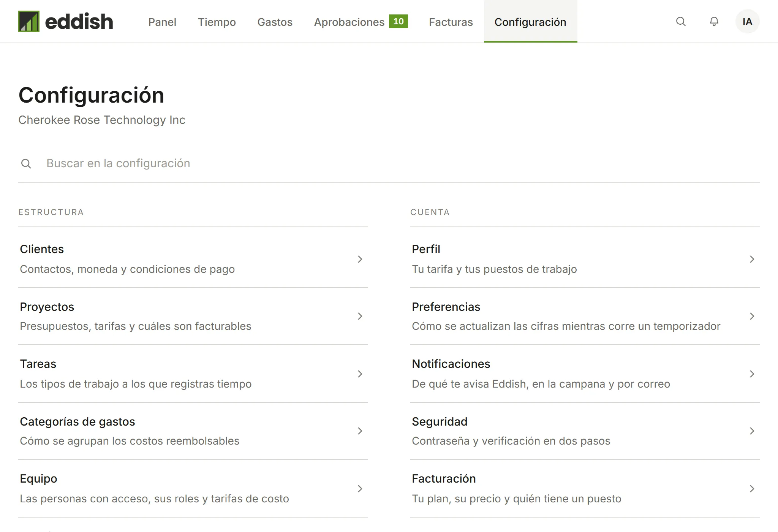Click 'Cherokee Rose Technology Inc' subtitle
Viewport: 778px width, 532px height.
[x=102, y=120]
